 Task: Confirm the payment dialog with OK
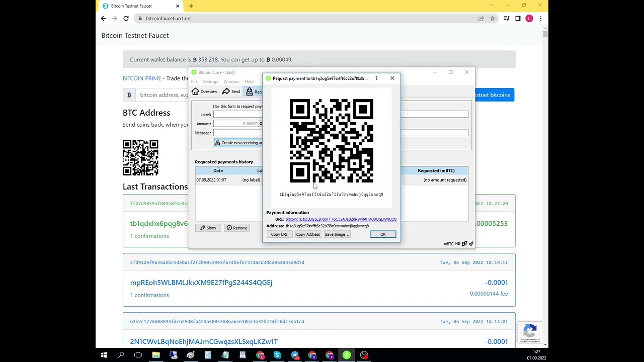383,234
